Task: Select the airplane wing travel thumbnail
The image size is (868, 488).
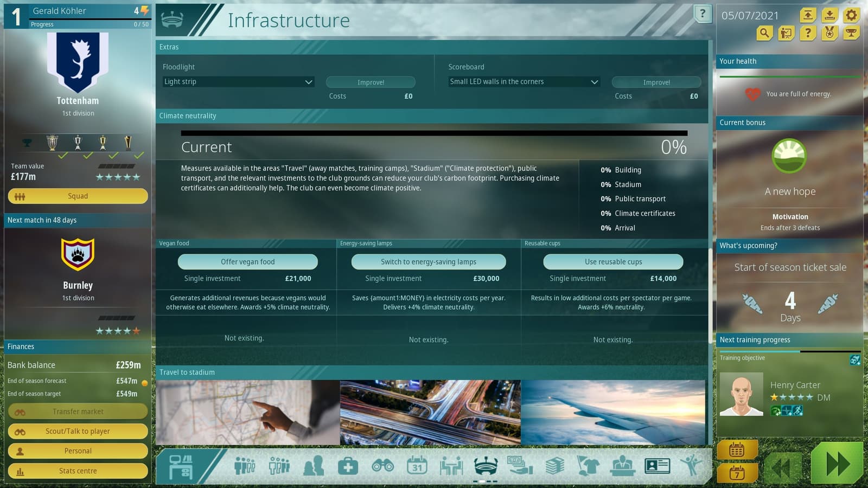Action: coord(613,412)
